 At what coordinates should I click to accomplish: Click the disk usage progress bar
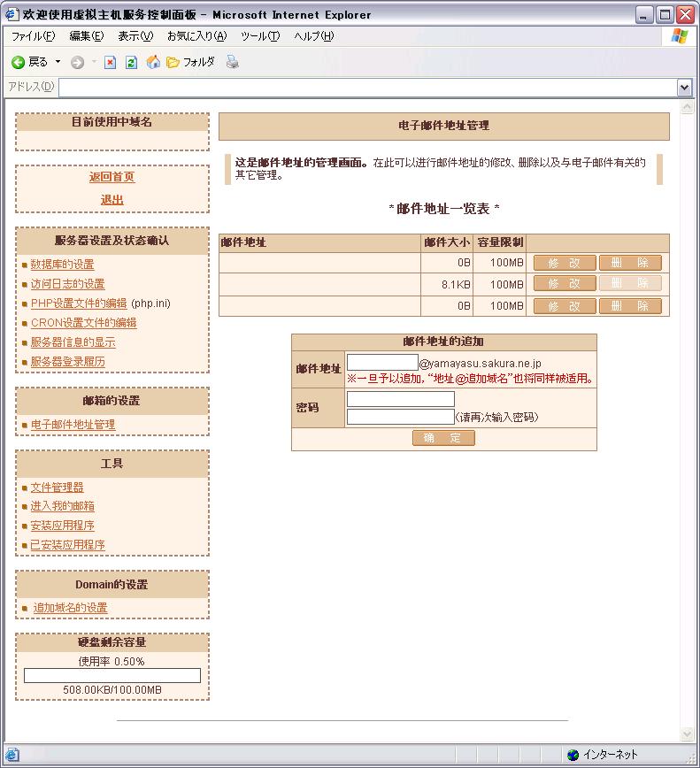pyautogui.click(x=112, y=676)
